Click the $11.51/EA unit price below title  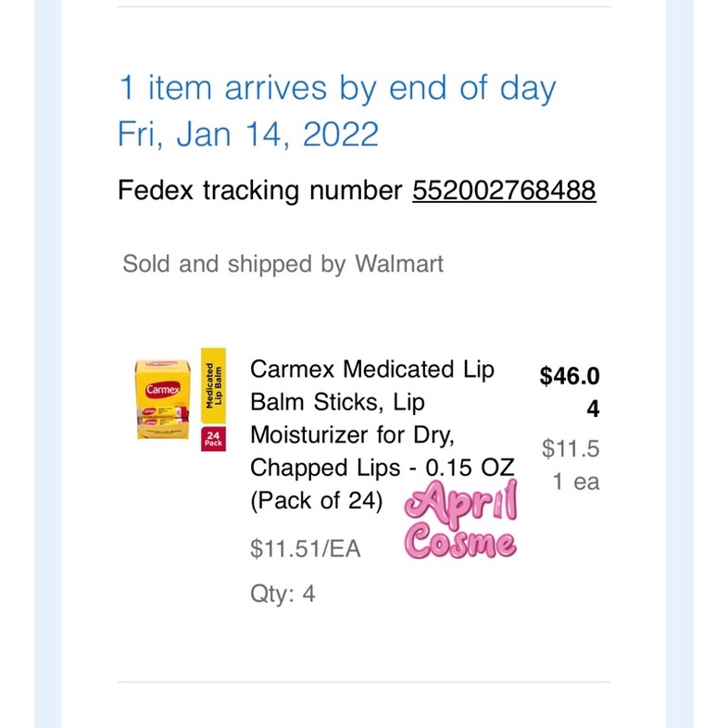click(x=305, y=548)
